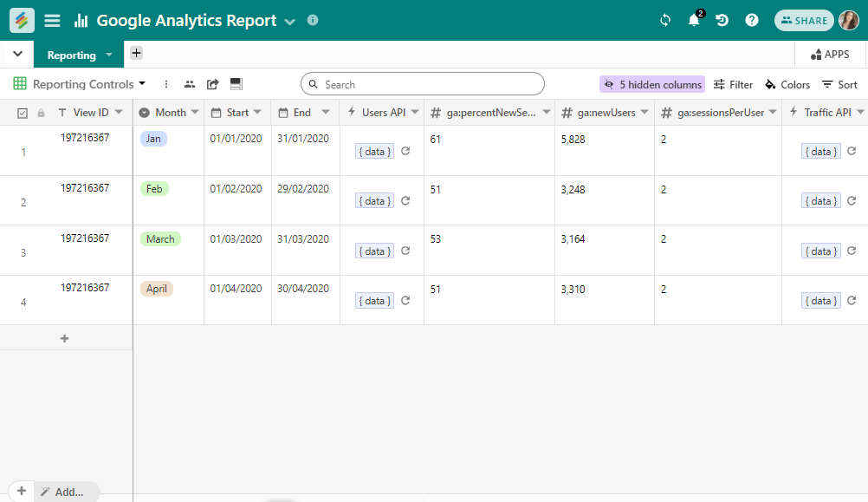Screen dimensions: 868x502
Task: Expand the tables list chevron
Action: click(x=17, y=55)
